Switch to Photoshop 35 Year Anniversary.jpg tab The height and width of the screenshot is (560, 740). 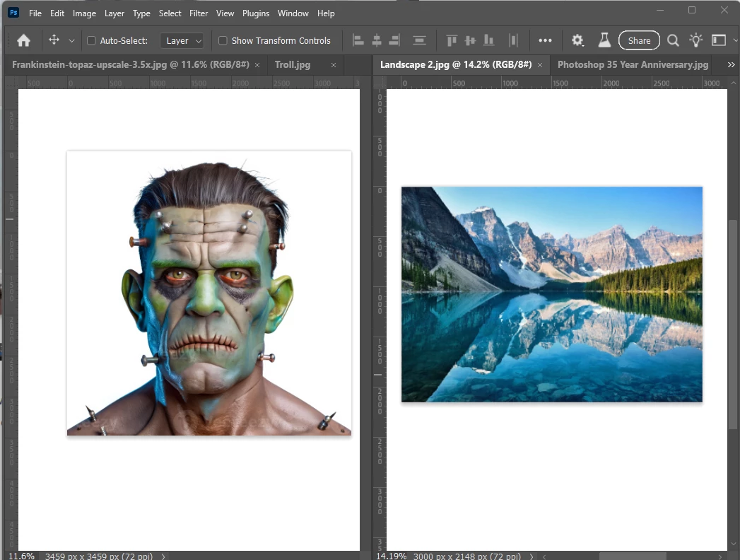point(633,64)
